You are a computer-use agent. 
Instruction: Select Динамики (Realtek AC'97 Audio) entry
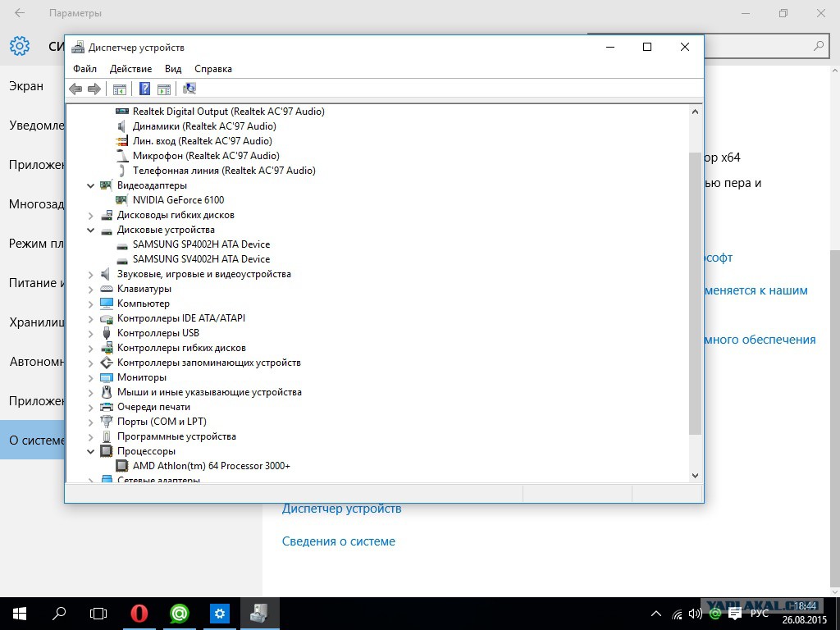tap(204, 126)
